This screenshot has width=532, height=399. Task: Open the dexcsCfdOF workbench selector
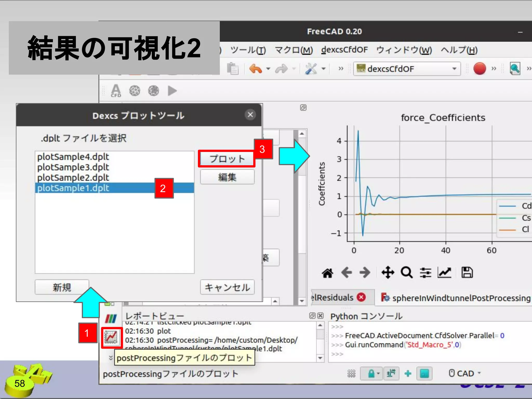click(407, 69)
